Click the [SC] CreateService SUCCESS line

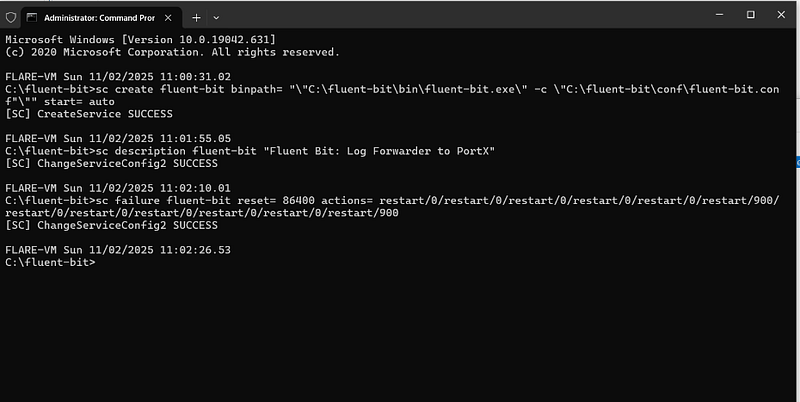point(89,114)
